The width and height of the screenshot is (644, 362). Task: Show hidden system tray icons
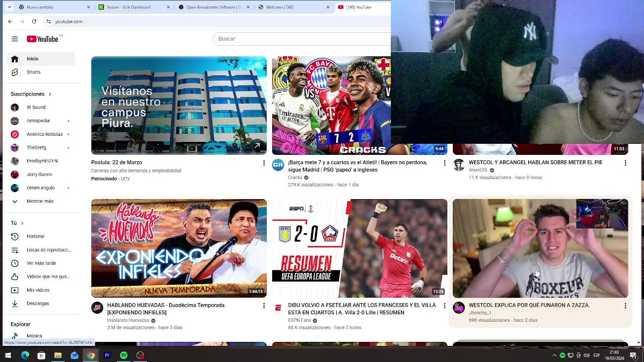554,355
